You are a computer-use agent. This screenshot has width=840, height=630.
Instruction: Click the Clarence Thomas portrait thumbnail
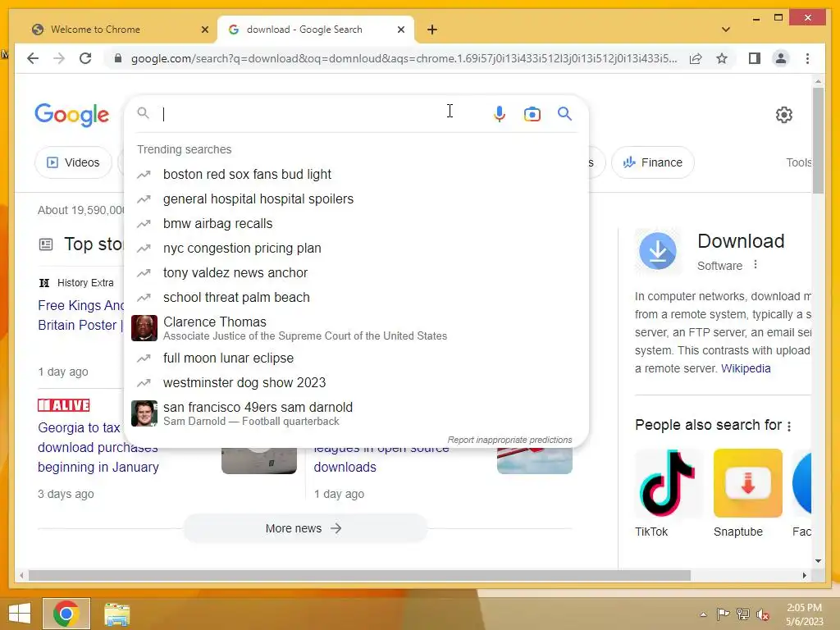click(144, 328)
